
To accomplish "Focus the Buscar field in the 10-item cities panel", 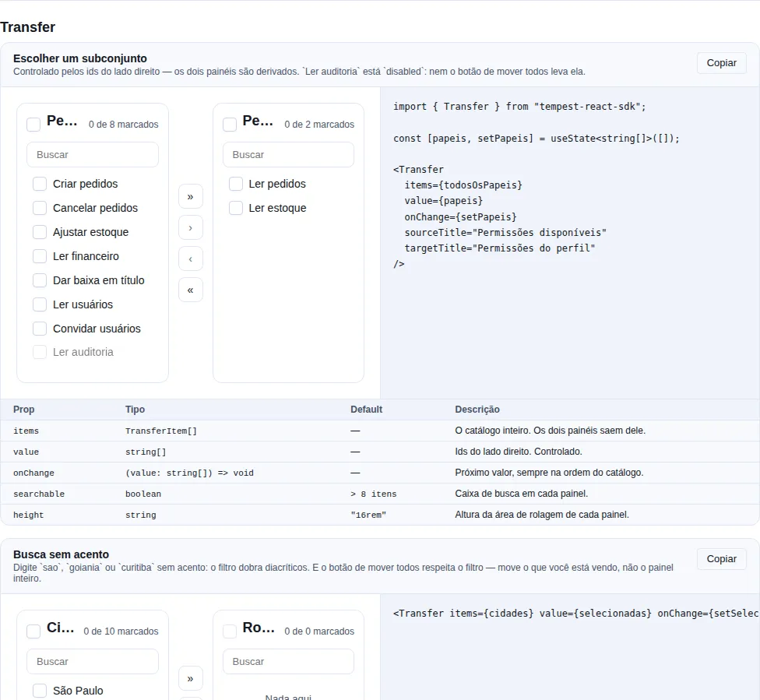I will (93, 662).
